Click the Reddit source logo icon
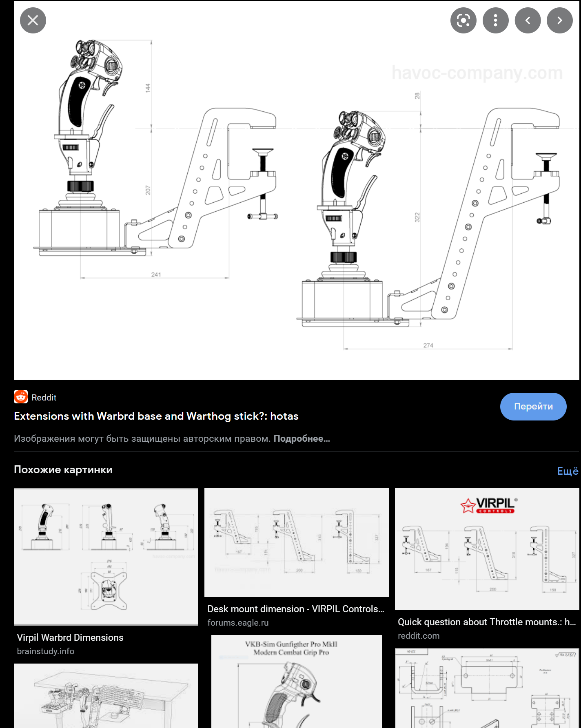Viewport: 581px width, 728px height. 21,397
